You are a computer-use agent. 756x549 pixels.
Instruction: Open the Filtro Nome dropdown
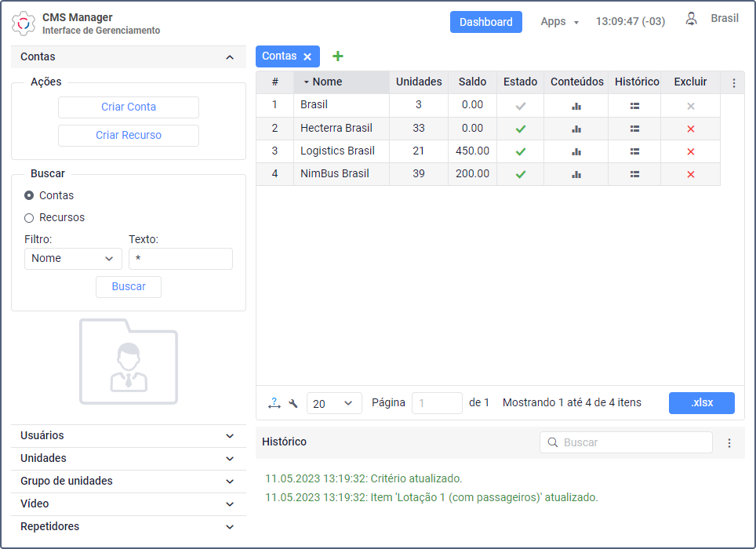[x=73, y=259]
